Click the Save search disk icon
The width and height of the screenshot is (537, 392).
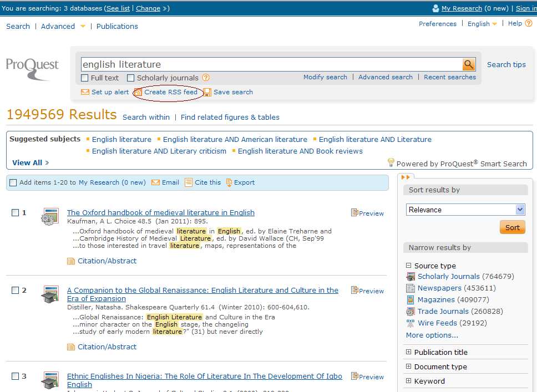tap(207, 92)
